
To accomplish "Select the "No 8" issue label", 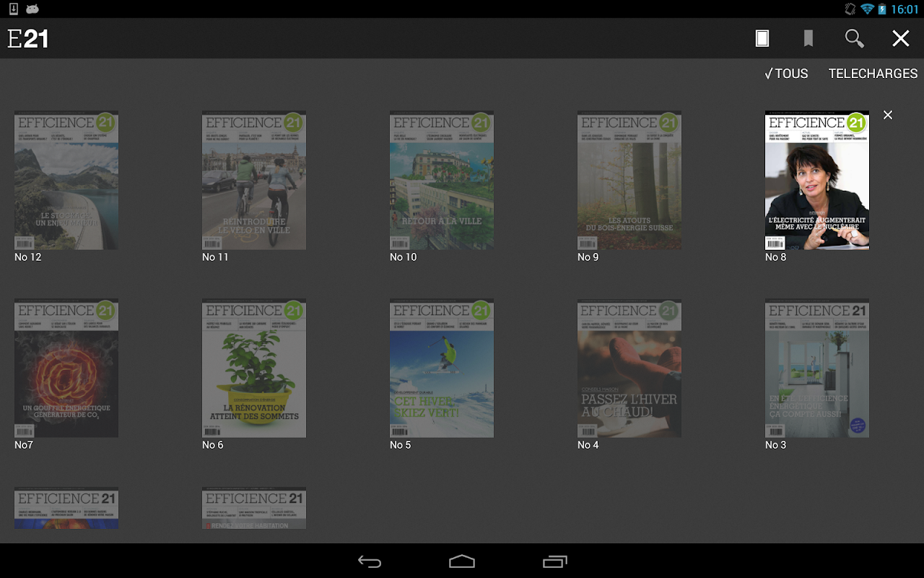I will [x=776, y=257].
